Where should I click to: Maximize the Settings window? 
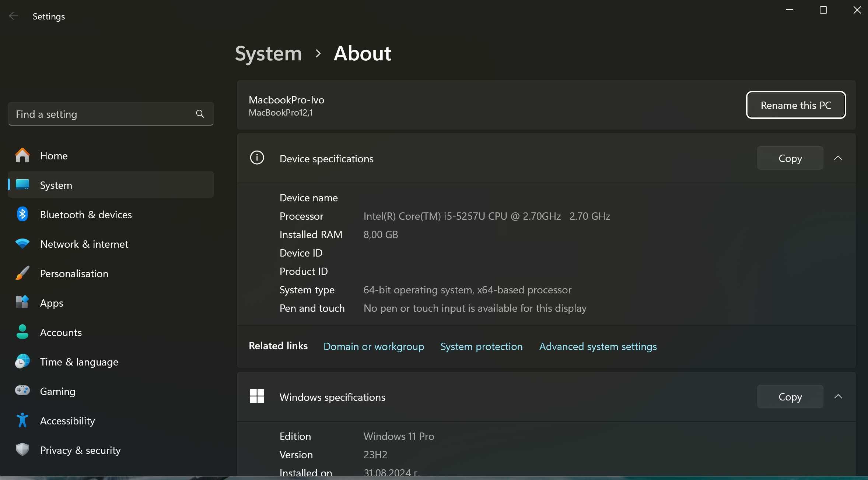click(x=823, y=10)
